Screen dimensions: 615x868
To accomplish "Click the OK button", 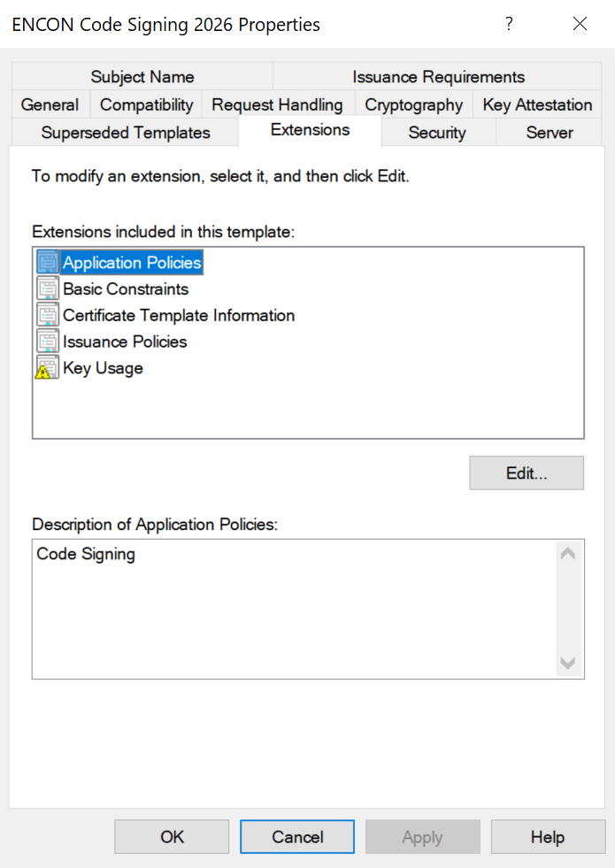I will coord(172,836).
